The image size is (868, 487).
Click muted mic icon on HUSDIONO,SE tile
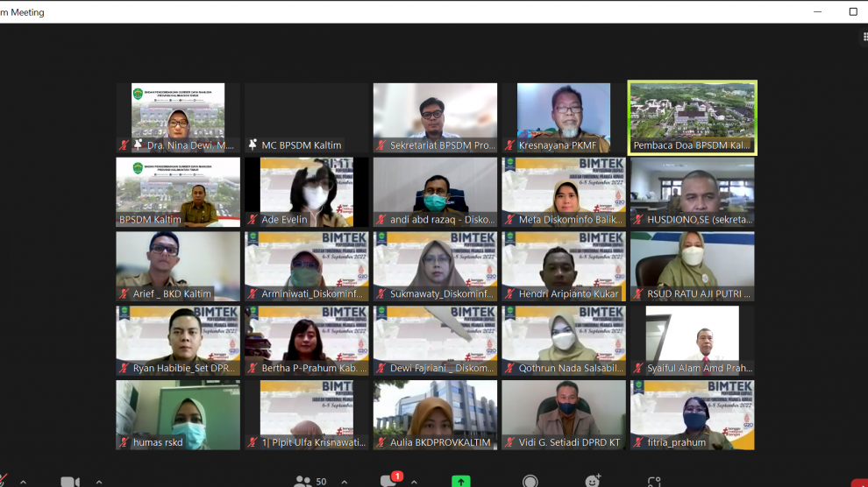pos(637,220)
